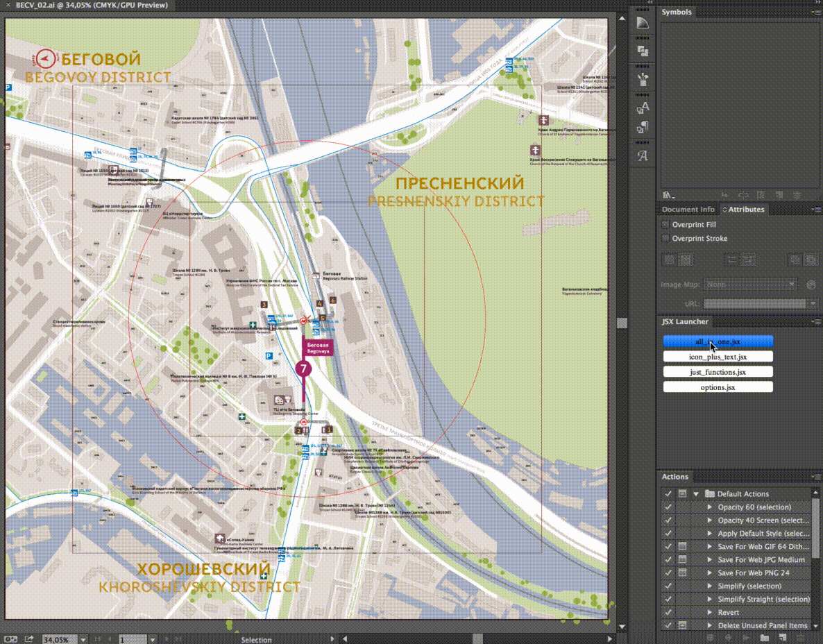Run the all_in_one.jsx script button
This screenshot has height=644, width=823.
tap(718, 341)
